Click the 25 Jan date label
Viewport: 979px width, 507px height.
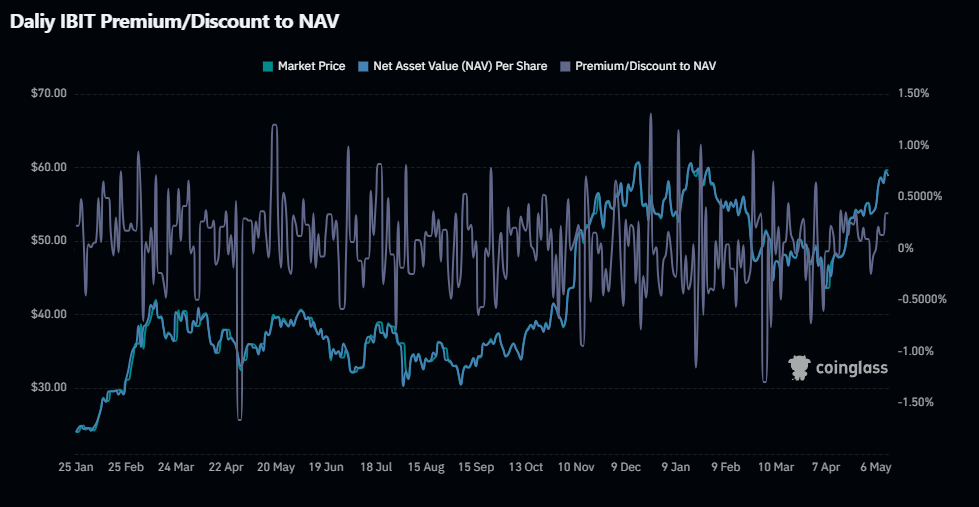click(75, 467)
